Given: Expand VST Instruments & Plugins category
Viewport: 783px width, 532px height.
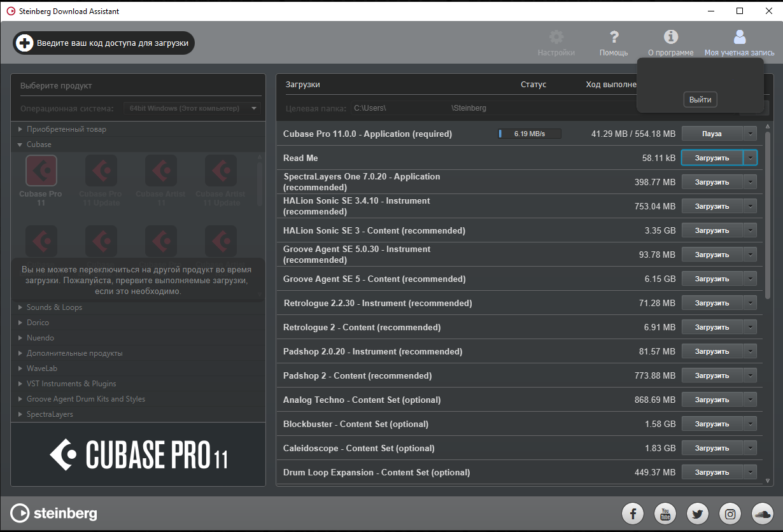Looking at the screenshot, I should click(x=20, y=384).
